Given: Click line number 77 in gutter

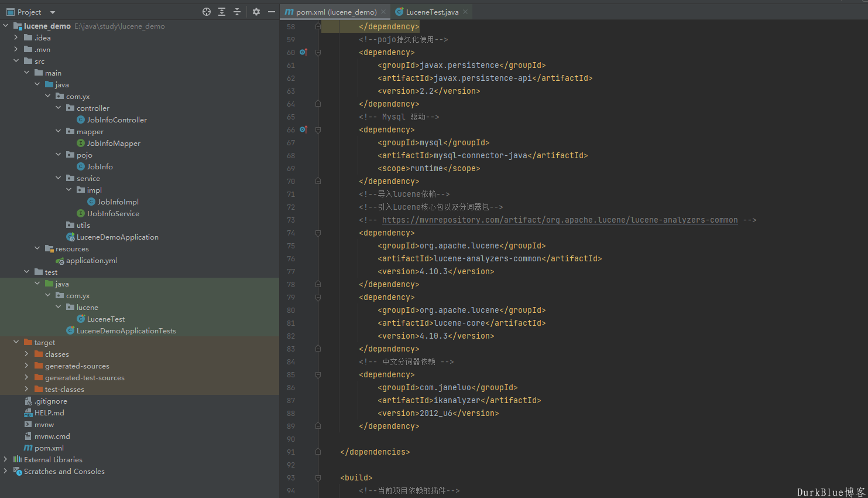Looking at the screenshot, I should point(291,271).
